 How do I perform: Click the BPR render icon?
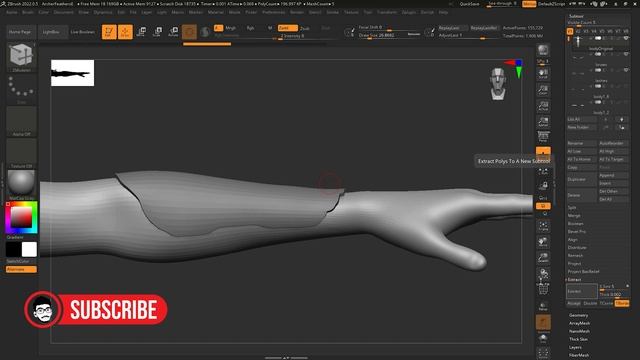pyautogui.click(x=543, y=51)
